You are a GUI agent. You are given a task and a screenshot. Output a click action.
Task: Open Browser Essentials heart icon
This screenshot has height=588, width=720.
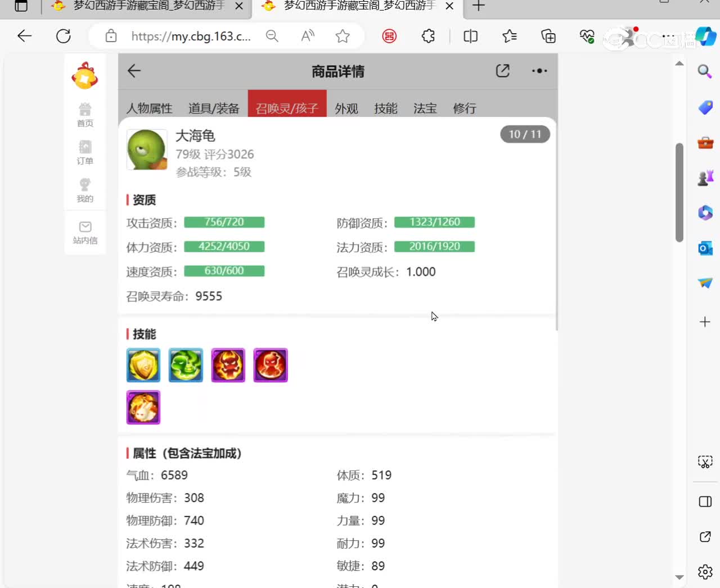[x=587, y=37]
